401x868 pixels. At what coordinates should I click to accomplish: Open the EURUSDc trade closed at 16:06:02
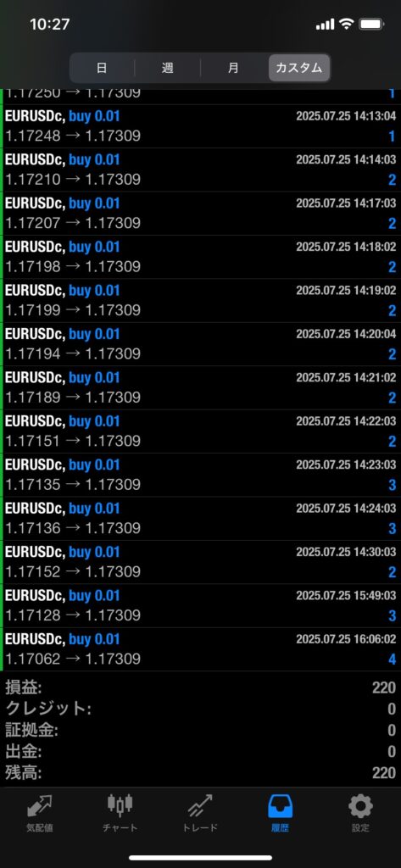(x=200, y=649)
